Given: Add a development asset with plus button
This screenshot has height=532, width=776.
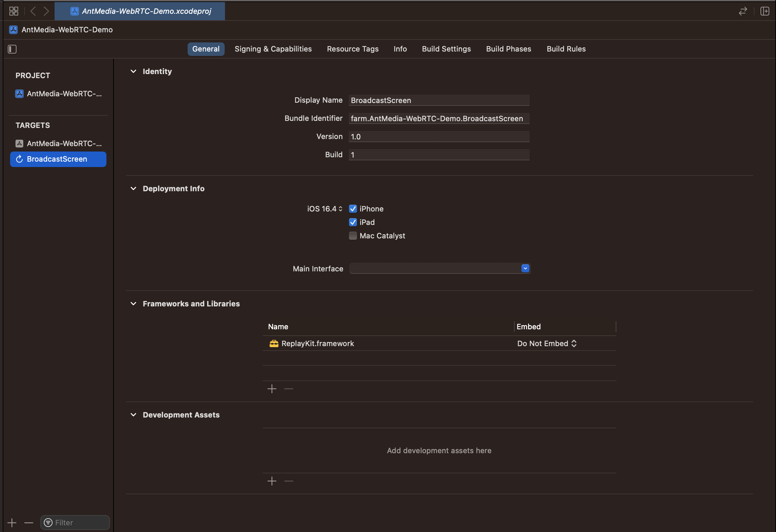Looking at the screenshot, I should 272,481.
